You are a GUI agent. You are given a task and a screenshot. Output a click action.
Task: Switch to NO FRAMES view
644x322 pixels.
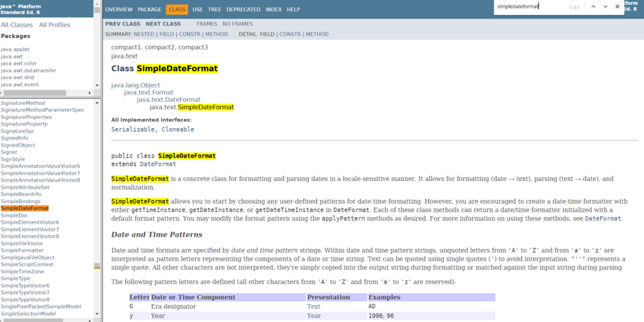238,24
